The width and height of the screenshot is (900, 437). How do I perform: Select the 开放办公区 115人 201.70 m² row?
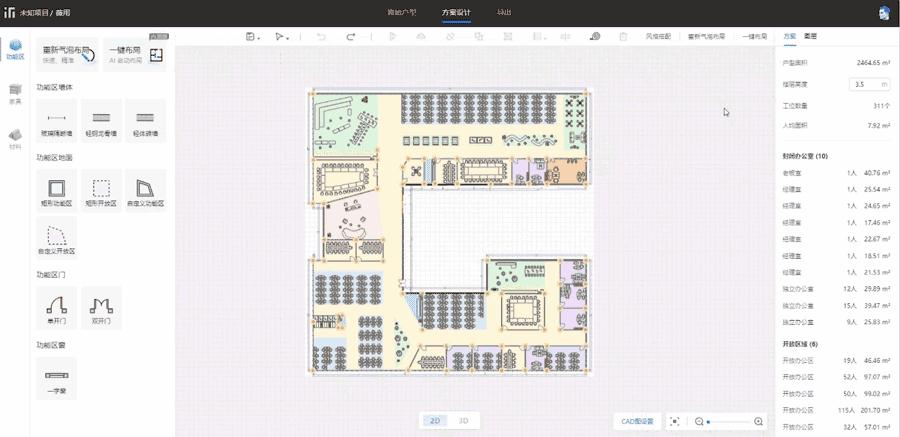click(x=836, y=410)
